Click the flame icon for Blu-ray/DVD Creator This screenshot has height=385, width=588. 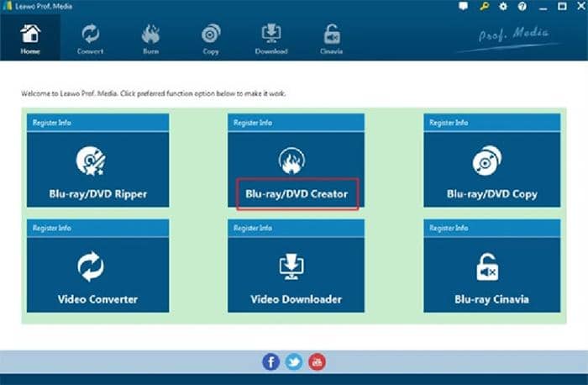click(x=291, y=161)
